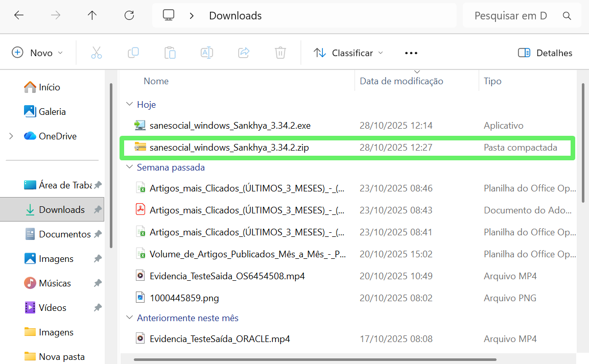
Task: Click the video icon of Evidencia_TesteSaida_OS6454508.mp4
Action: 140,276
